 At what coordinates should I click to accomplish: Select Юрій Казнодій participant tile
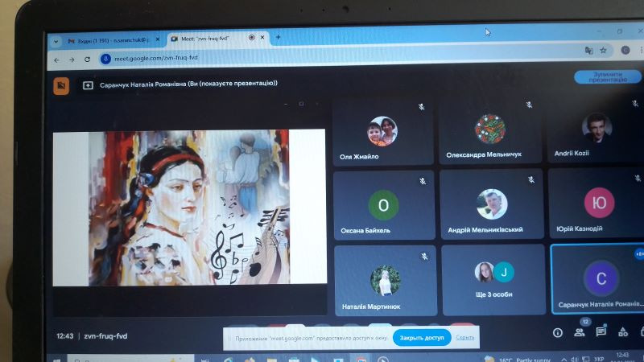click(597, 203)
